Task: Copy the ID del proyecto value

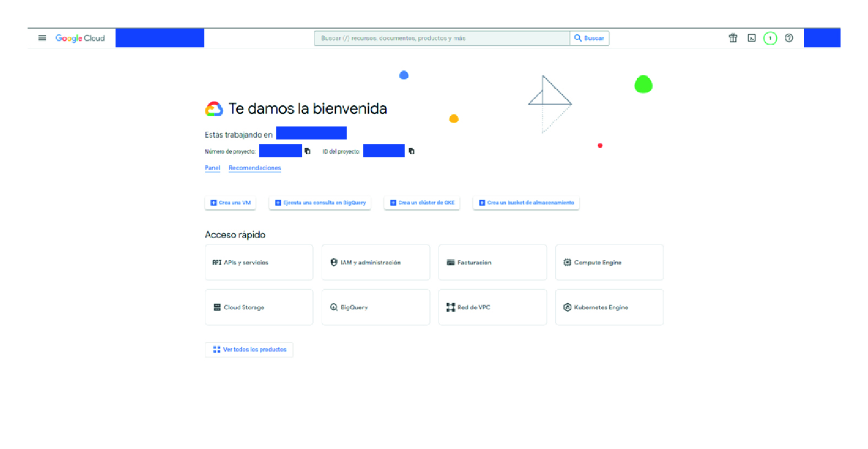Action: [x=411, y=151]
